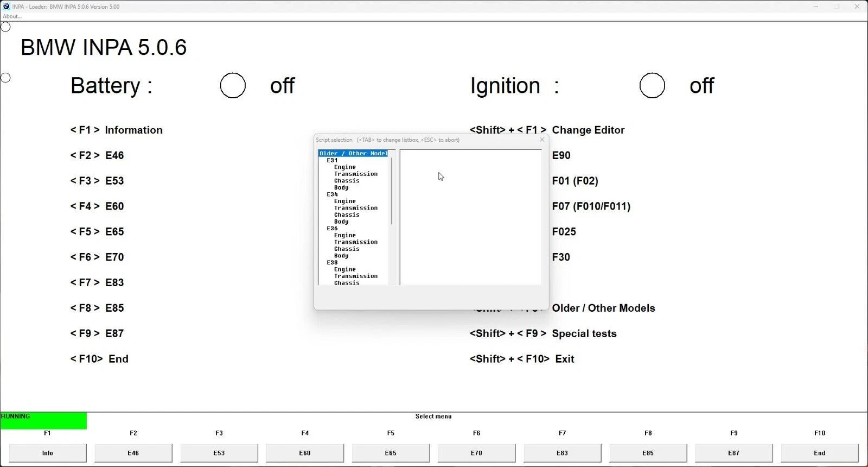
Task: Click the E87 button at the bottom
Action: coord(733,453)
